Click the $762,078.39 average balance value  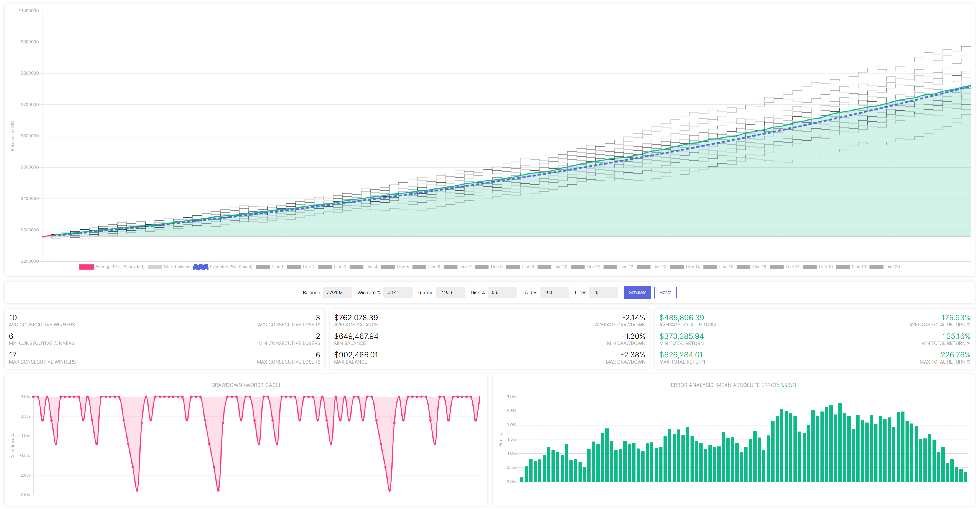point(356,318)
